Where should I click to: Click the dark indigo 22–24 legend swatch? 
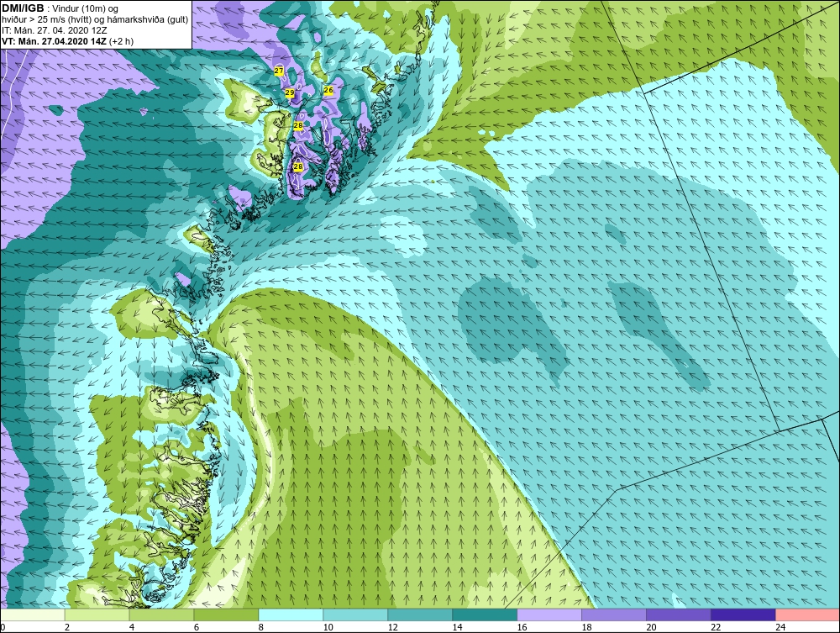point(743,615)
